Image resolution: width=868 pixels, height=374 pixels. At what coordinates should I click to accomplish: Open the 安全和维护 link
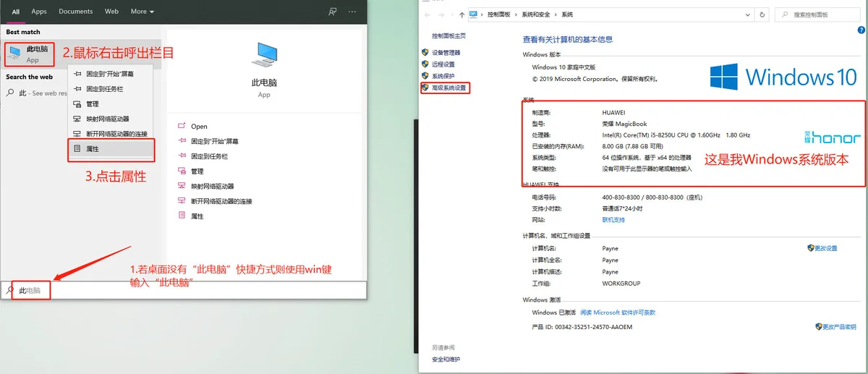point(446,359)
